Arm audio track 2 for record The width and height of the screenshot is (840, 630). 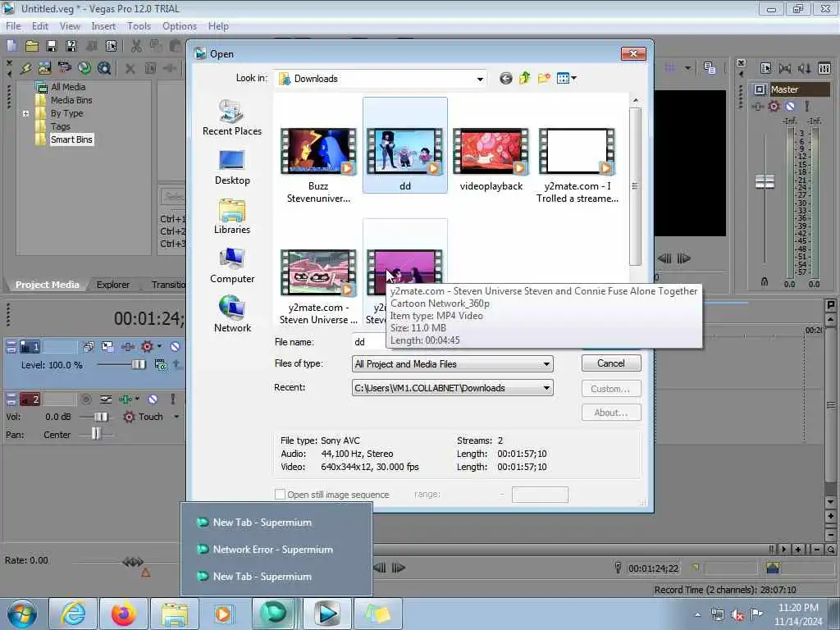[86, 399]
